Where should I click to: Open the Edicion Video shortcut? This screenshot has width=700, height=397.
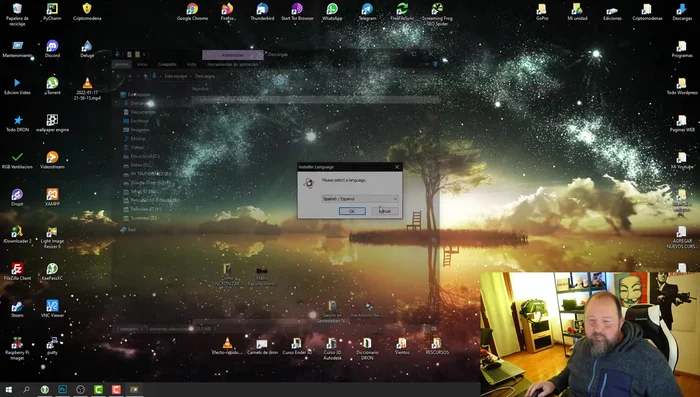(x=17, y=87)
